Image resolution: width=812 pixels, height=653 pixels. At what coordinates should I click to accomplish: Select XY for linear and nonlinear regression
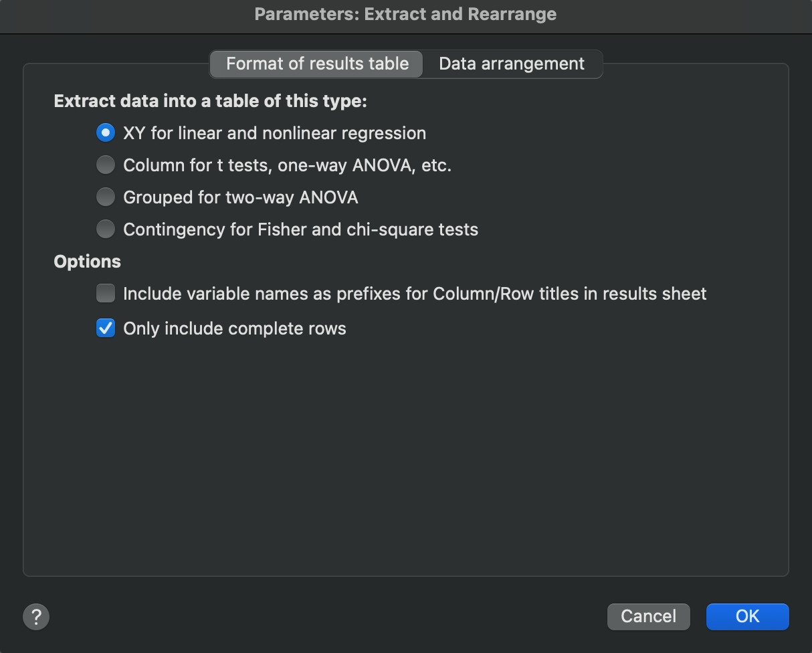point(106,132)
